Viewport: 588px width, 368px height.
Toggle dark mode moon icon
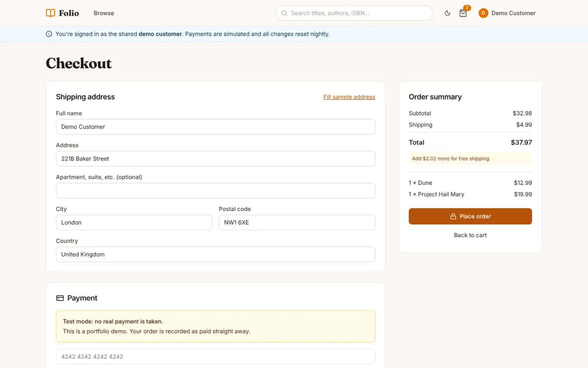coord(447,13)
